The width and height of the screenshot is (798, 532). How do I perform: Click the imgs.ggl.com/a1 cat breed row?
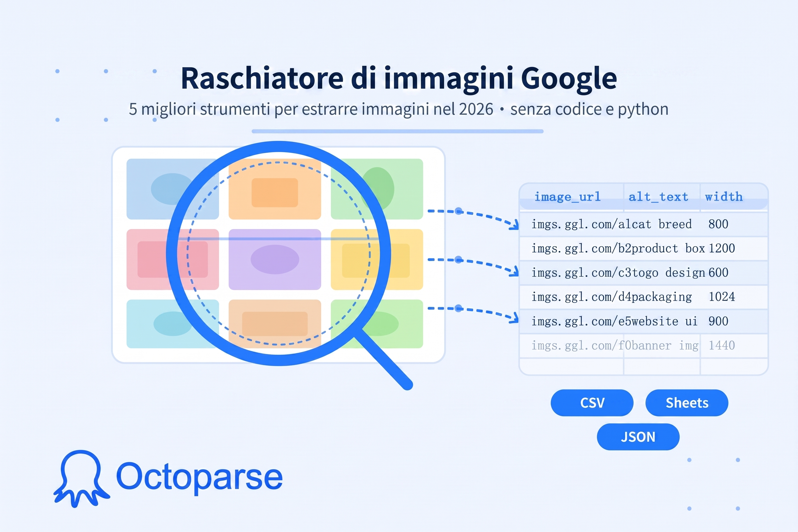pyautogui.click(x=644, y=224)
